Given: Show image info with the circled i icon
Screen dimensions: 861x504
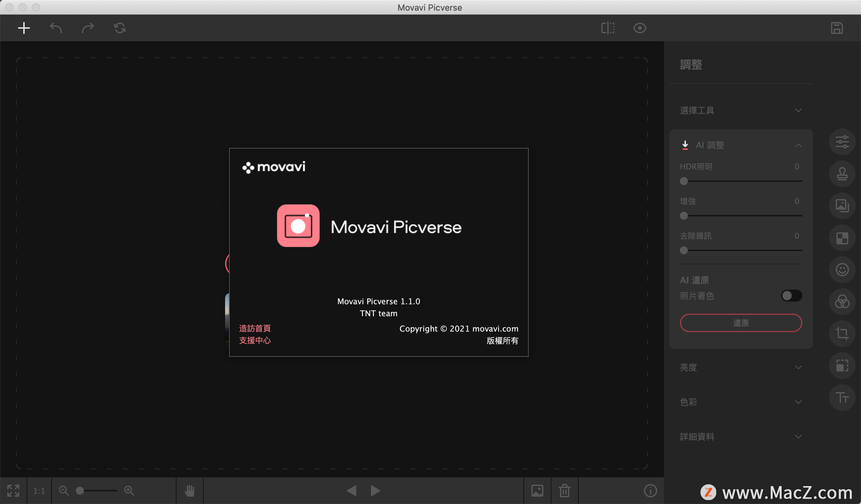Looking at the screenshot, I should pos(650,491).
